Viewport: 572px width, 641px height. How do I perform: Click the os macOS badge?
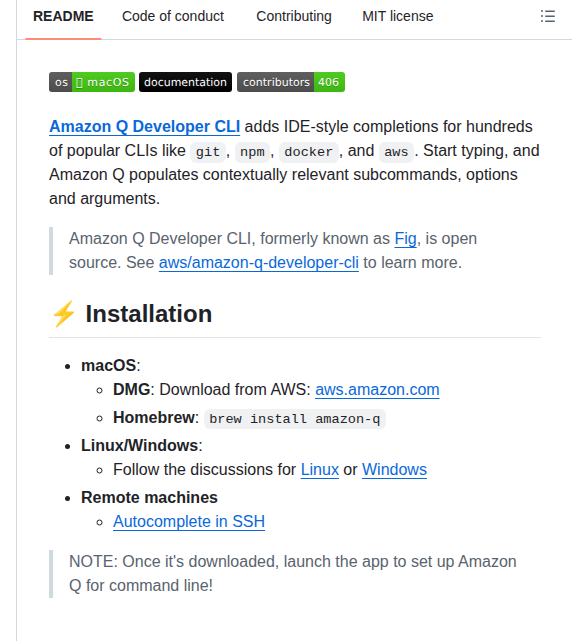click(x=92, y=82)
